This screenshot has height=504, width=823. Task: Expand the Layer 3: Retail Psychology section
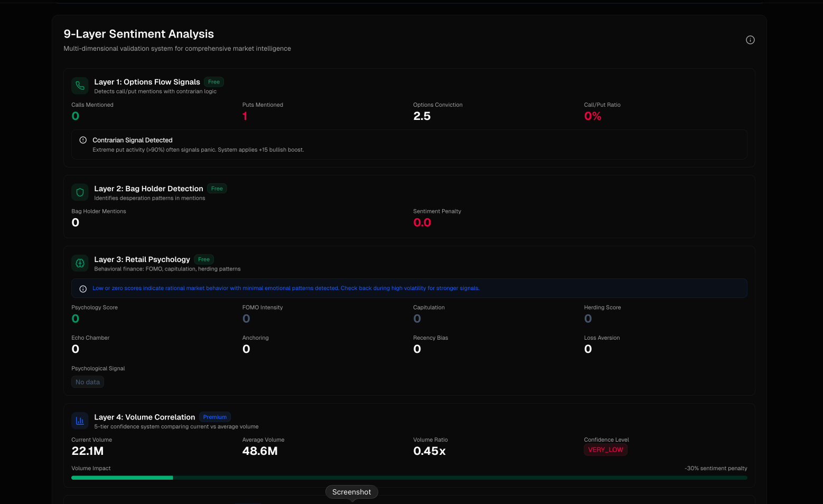click(x=142, y=259)
